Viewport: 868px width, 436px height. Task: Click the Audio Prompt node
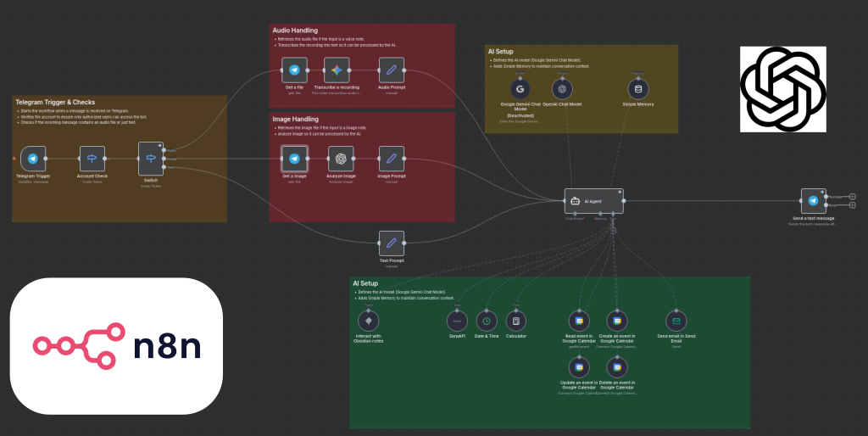391,70
